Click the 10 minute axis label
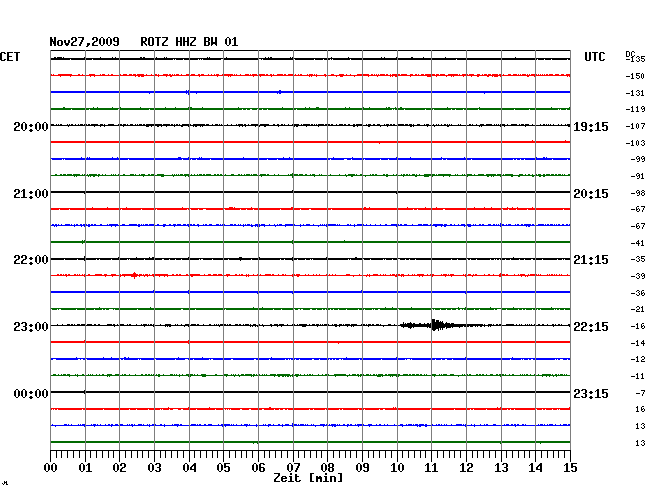 coord(397,468)
